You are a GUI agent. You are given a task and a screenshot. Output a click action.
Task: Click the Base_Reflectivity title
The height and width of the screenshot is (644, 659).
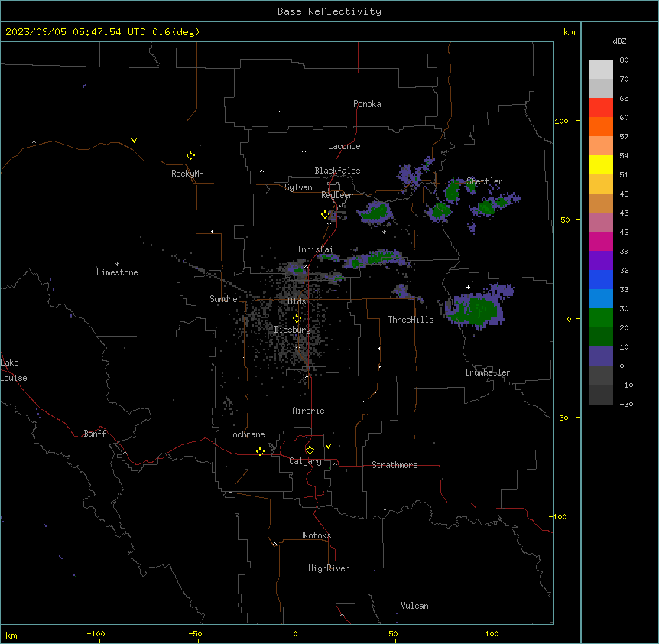pos(329,11)
